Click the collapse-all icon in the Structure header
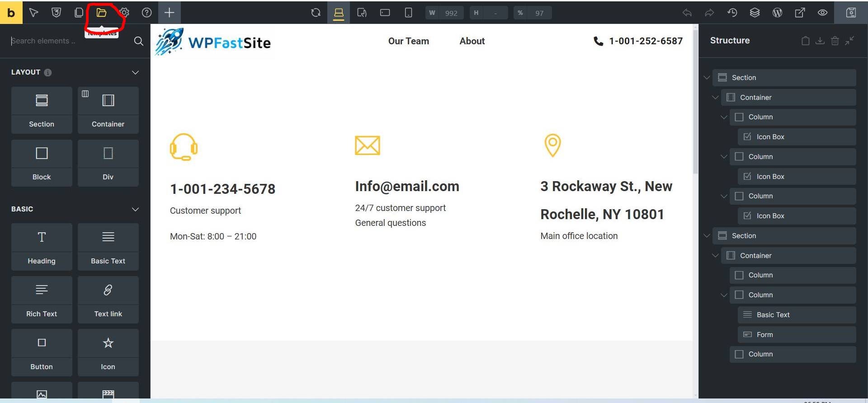This screenshot has width=868, height=403. 849,41
